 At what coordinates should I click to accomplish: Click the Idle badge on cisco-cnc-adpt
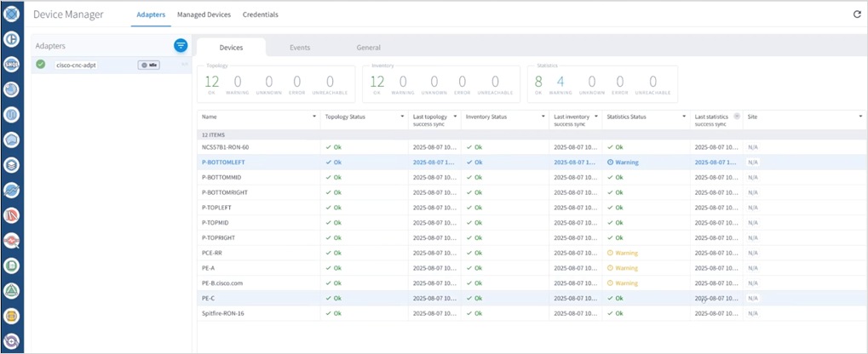[149, 65]
